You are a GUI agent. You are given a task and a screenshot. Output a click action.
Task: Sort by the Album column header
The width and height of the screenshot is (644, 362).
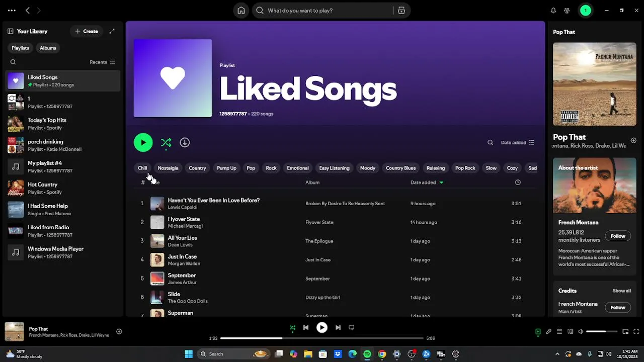click(x=312, y=183)
